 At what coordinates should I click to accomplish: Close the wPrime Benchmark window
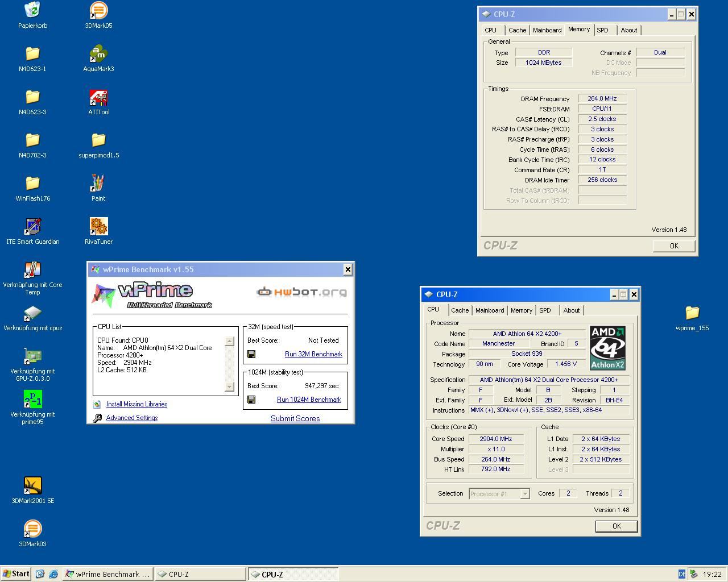click(348, 269)
